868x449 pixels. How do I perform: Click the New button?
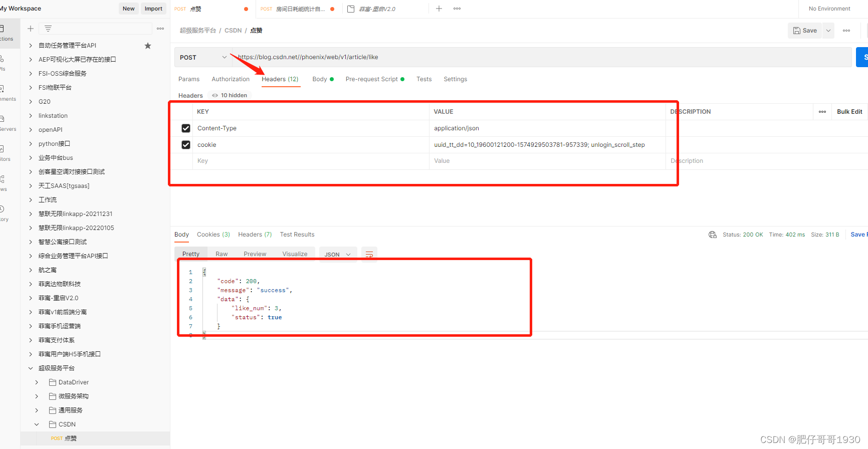[129, 9]
